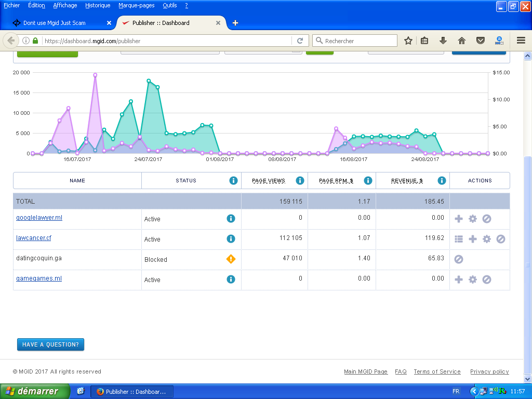Click info icon for lawcancer.cf status
Screen dimensions: 532x399
point(231,239)
